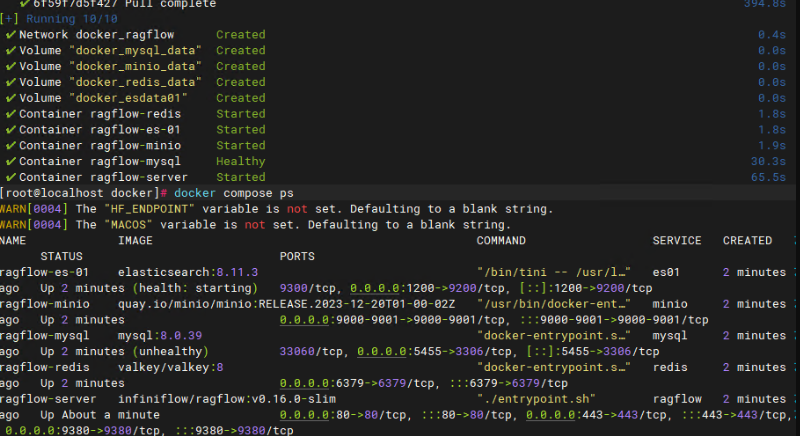Click the "SERVICE" column header
Screen dimensions: 800x436
click(677, 240)
